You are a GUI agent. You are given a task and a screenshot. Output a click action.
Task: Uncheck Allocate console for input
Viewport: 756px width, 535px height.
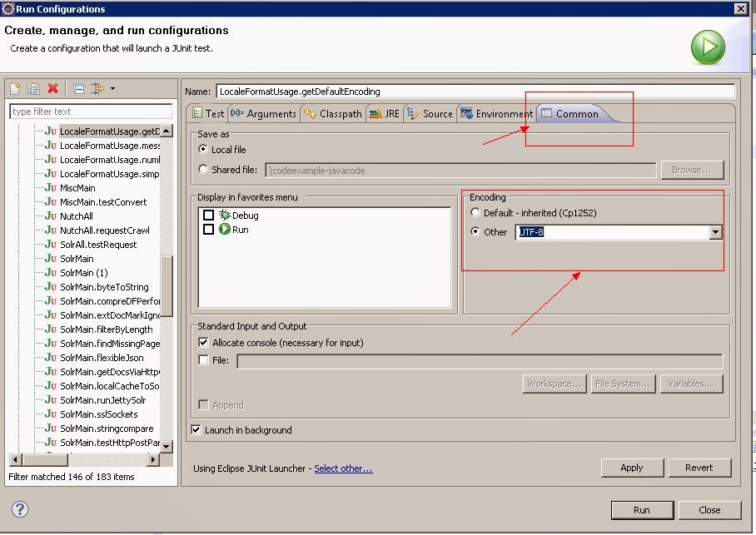coord(202,342)
